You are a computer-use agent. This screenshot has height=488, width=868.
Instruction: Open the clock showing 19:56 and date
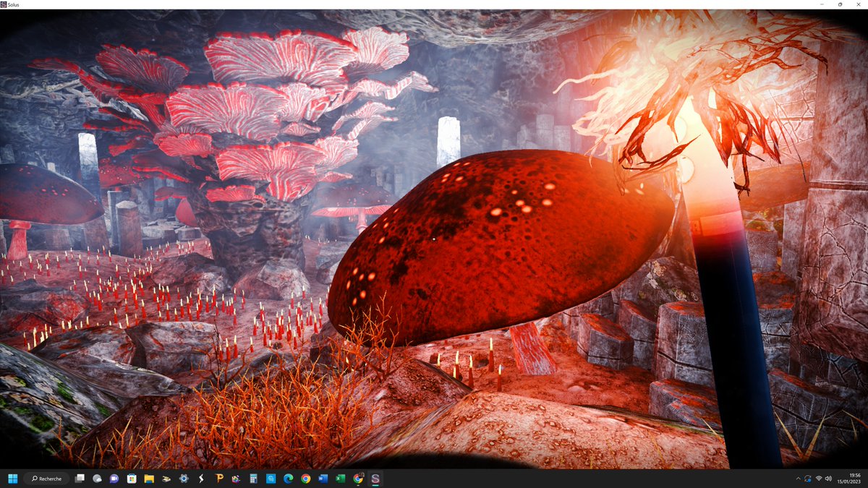pos(850,479)
